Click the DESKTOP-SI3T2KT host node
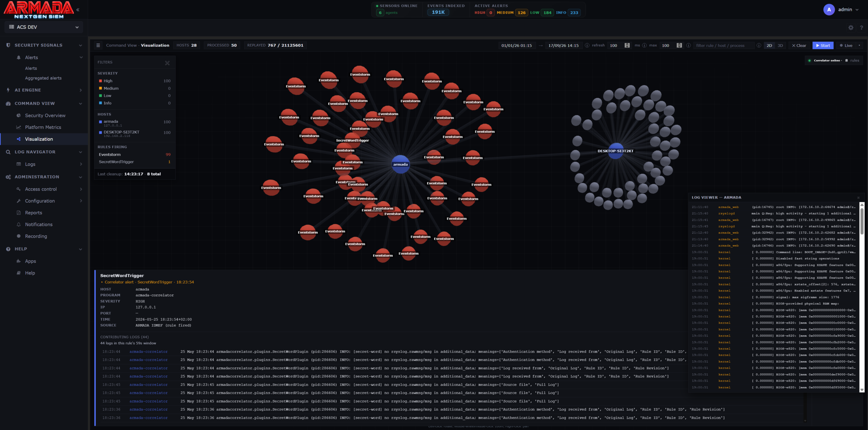 click(615, 151)
